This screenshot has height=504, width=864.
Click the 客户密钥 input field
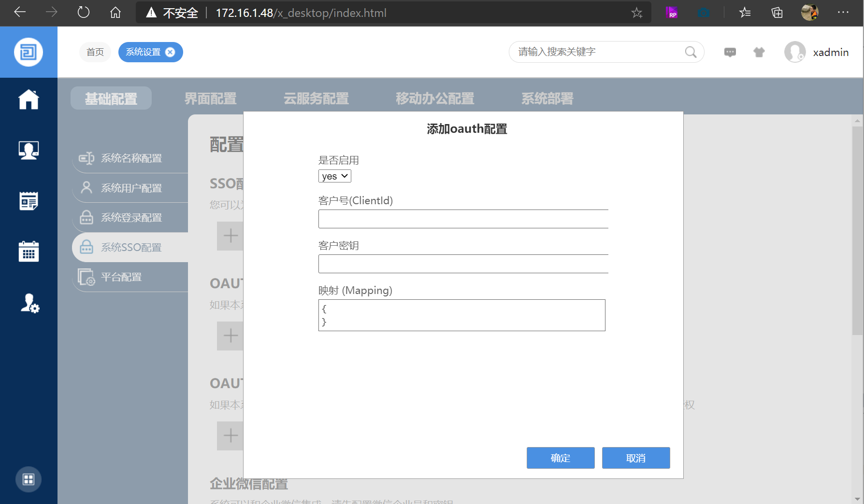pyautogui.click(x=463, y=264)
